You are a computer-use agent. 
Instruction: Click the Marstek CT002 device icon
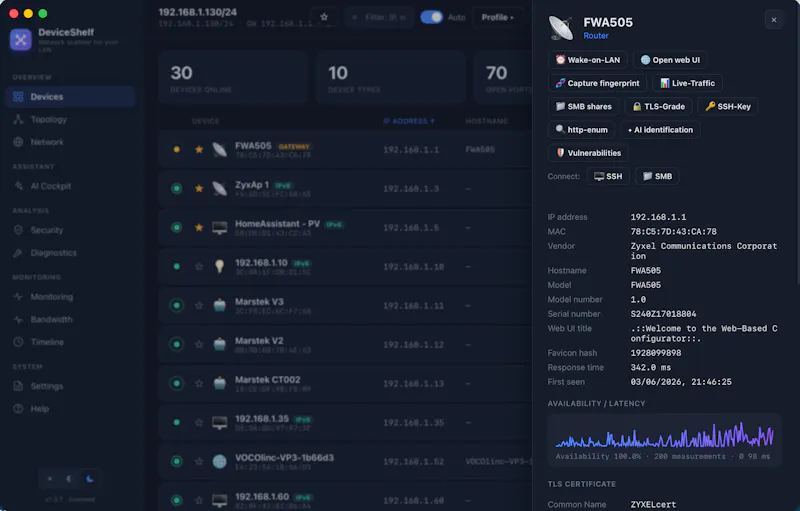(219, 384)
